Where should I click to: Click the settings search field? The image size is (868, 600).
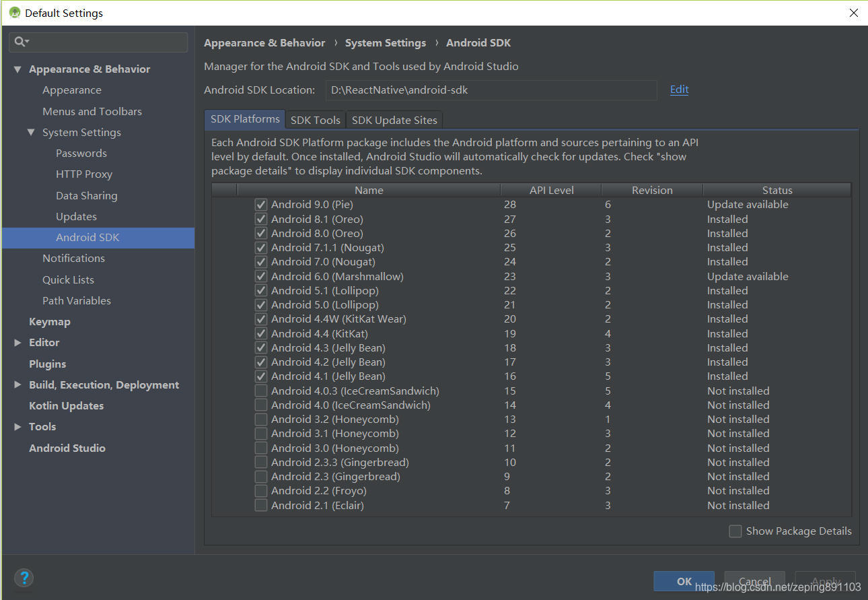click(98, 42)
